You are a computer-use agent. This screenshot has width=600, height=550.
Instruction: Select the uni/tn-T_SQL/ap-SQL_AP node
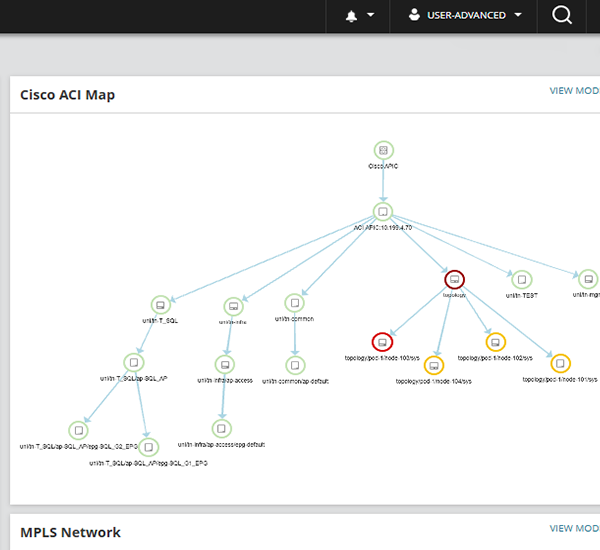coord(134,362)
